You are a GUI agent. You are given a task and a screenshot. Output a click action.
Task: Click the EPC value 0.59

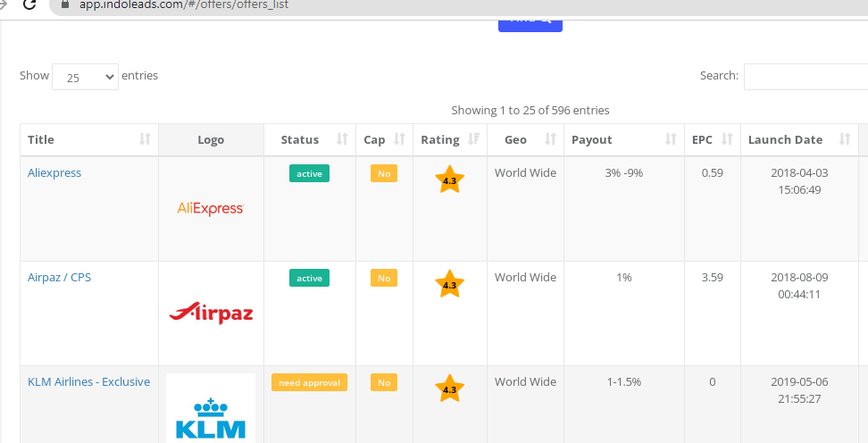[713, 172]
